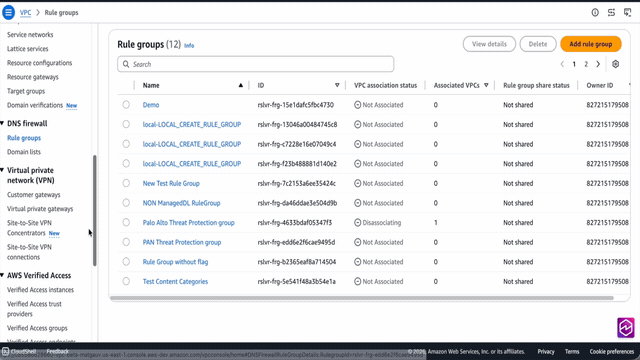Select Rule Group without flag radio

pyautogui.click(x=126, y=262)
